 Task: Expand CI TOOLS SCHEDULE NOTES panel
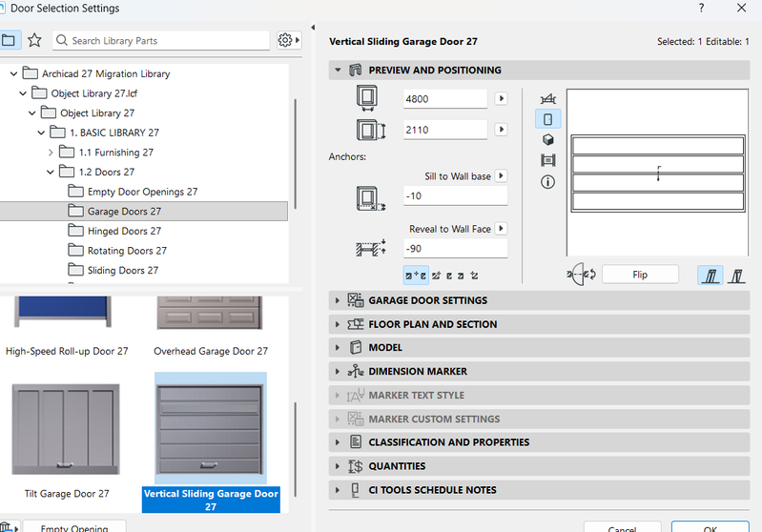point(539,490)
